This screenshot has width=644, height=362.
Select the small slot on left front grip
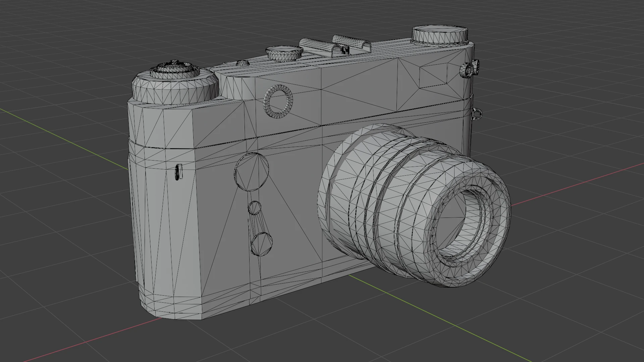(178, 172)
